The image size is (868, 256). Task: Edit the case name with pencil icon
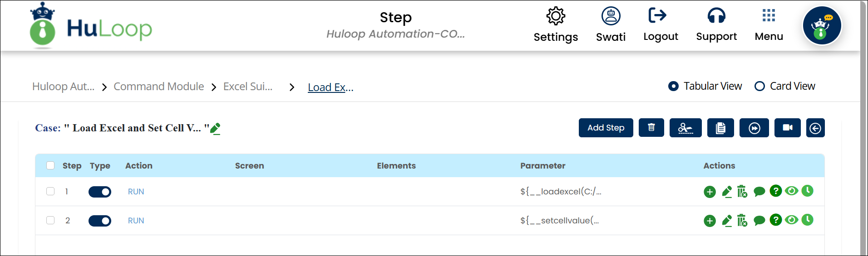[215, 129]
